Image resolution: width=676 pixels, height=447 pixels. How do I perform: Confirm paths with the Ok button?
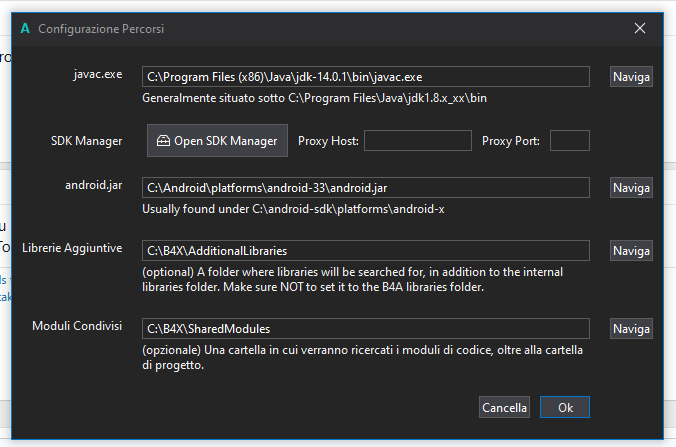[x=565, y=407]
